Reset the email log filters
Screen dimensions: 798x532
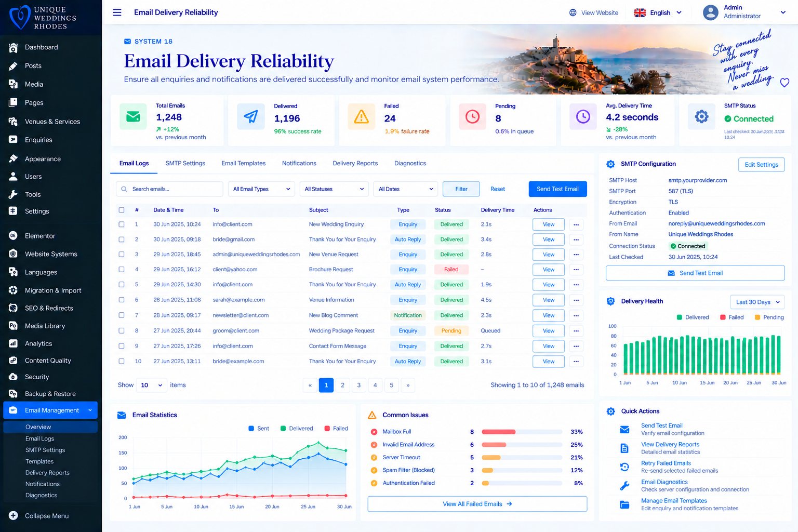click(498, 189)
